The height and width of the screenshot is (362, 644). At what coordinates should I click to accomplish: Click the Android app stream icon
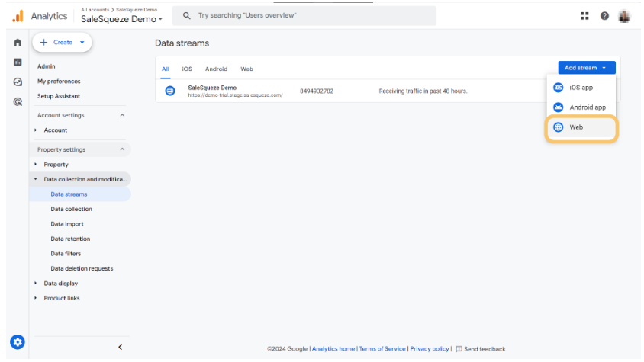pyautogui.click(x=559, y=107)
